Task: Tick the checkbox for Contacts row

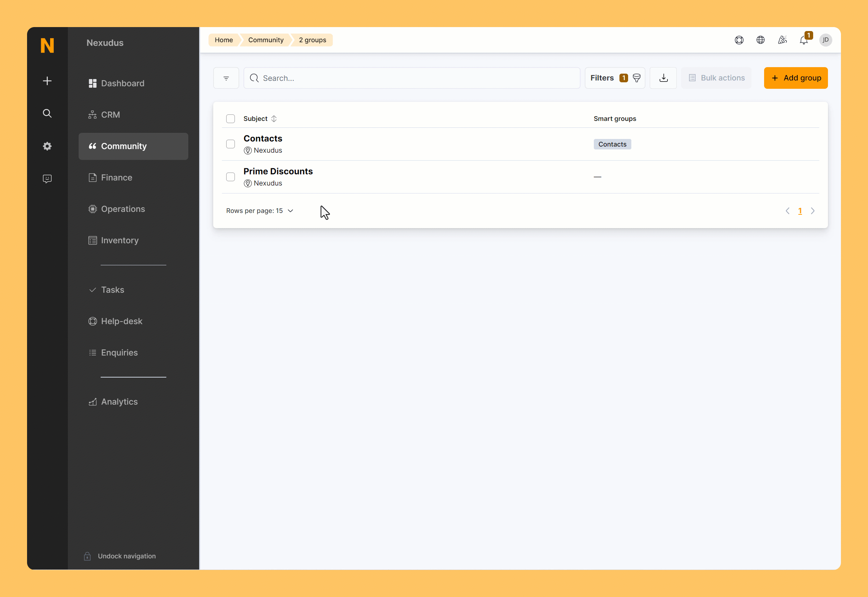Action: point(231,144)
